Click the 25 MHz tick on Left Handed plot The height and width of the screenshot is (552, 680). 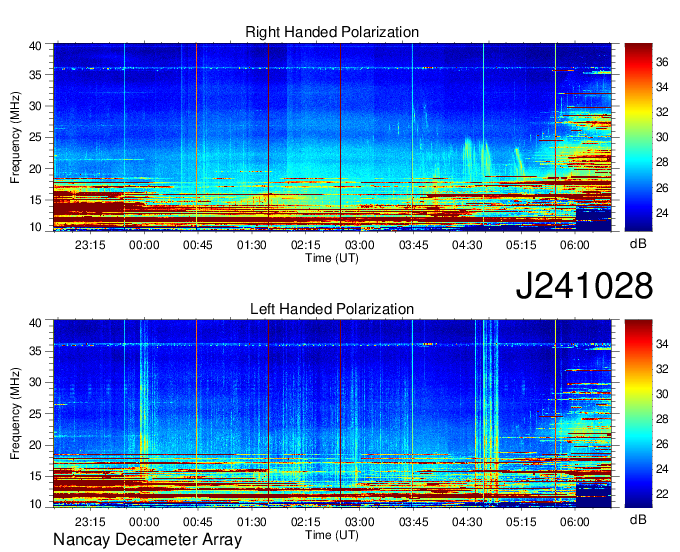click(35, 414)
